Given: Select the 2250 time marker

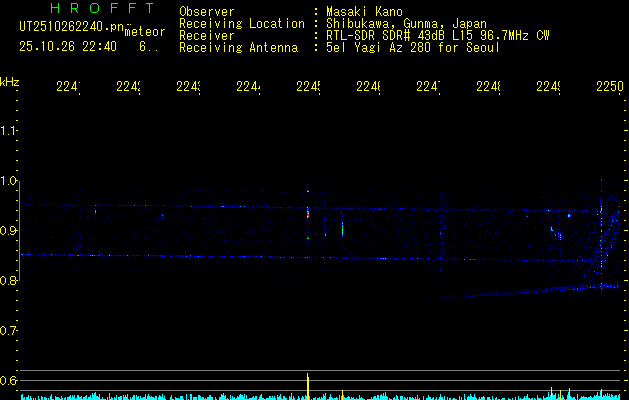Looking at the screenshot, I should pos(608,87).
